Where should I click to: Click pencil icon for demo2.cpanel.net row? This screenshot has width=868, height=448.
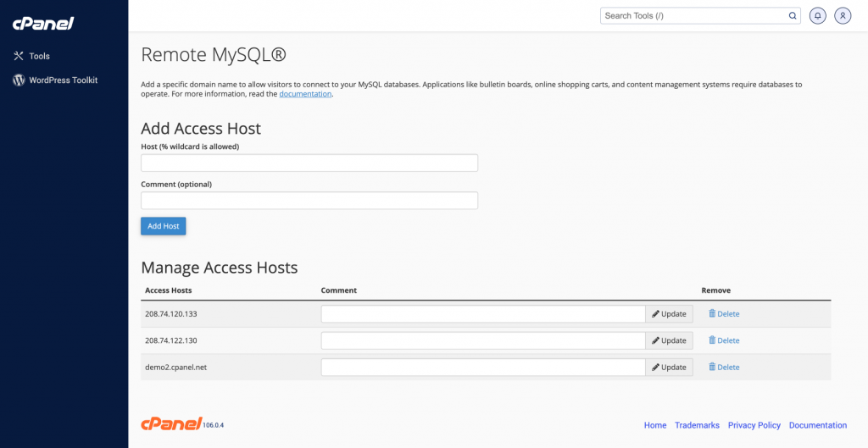[655, 368]
